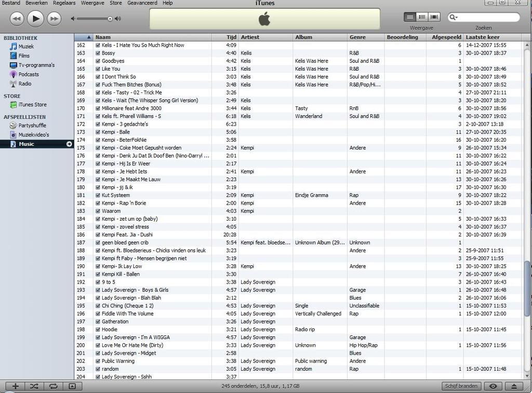Skip forward with the next track button
This screenshot has width=532, height=393.
point(54,19)
